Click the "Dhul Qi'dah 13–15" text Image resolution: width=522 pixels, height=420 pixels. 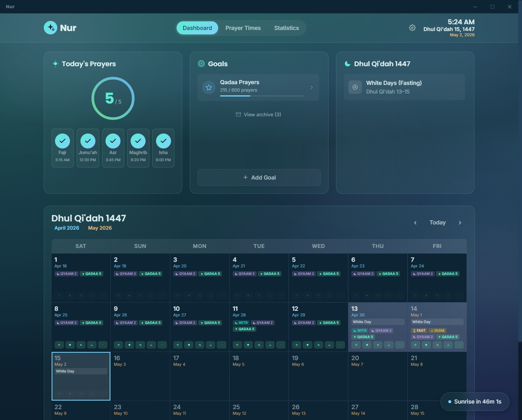pos(388,92)
